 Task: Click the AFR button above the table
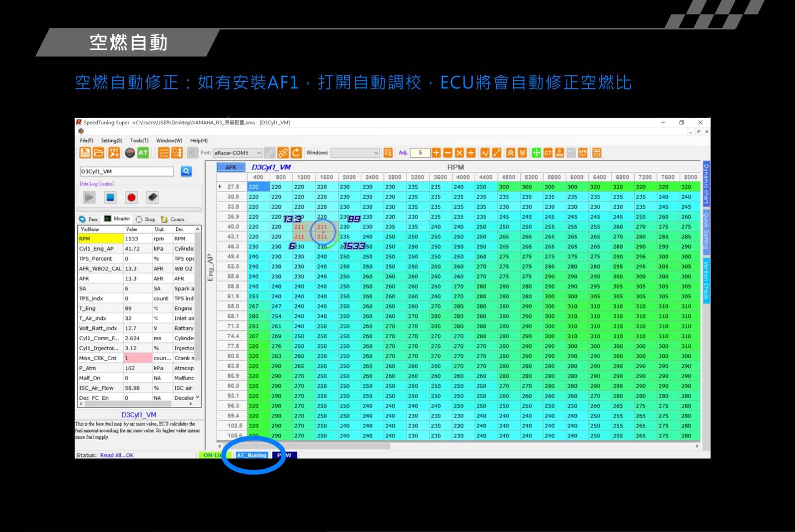pyautogui.click(x=231, y=167)
